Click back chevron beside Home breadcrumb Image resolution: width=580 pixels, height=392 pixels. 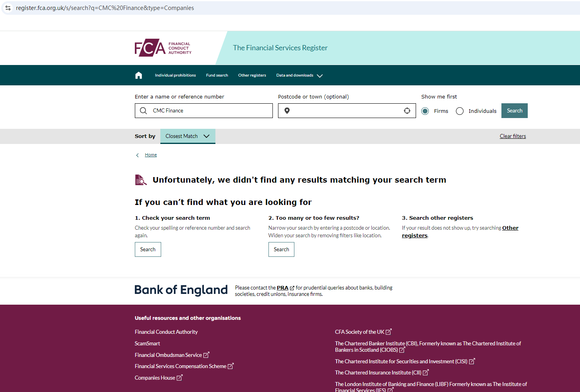(x=138, y=155)
